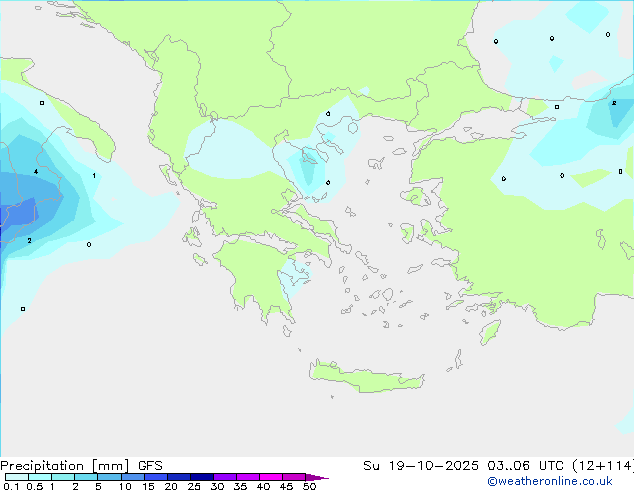Viewport: 634px width, 490px height.
Task: Click the 40 mm magenta legend swatch
Action: click(271, 477)
